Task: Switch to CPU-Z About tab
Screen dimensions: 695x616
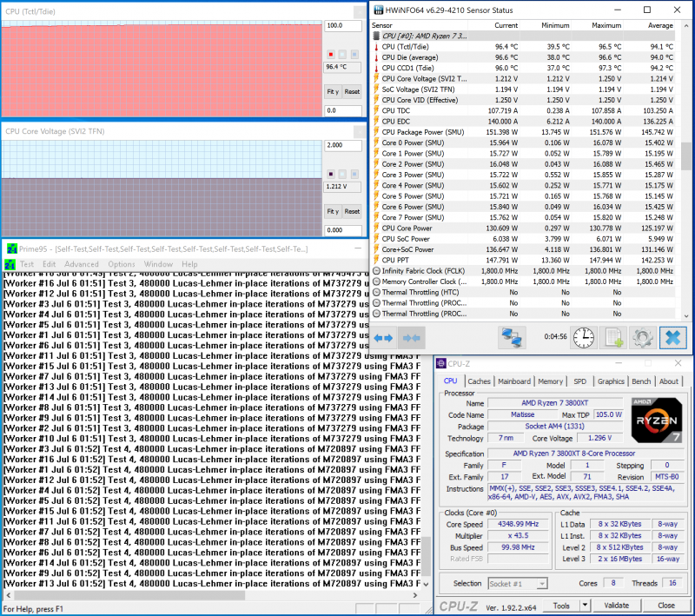Action: click(x=668, y=381)
